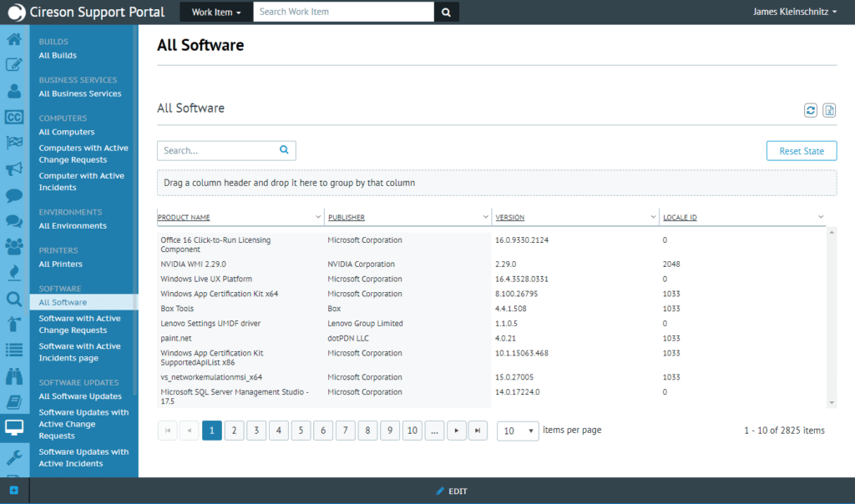Click the flag sidebar icon
Viewport: 855px width, 504px height.
14,143
